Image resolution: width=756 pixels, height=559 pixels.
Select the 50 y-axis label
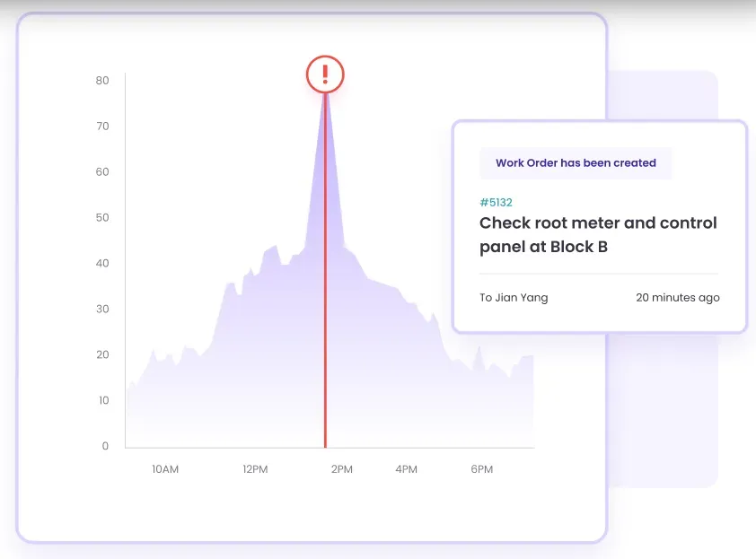[102, 218]
